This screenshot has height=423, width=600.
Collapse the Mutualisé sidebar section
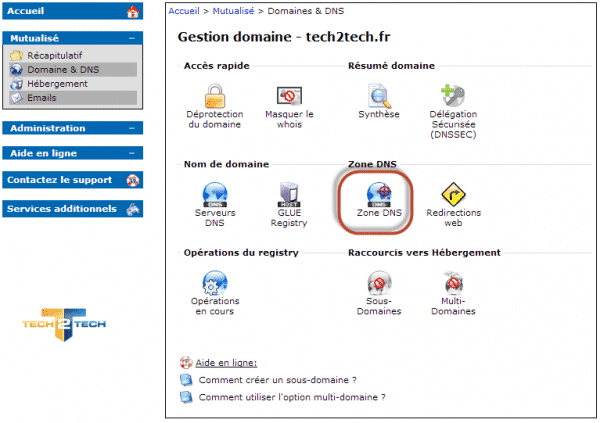coord(133,37)
